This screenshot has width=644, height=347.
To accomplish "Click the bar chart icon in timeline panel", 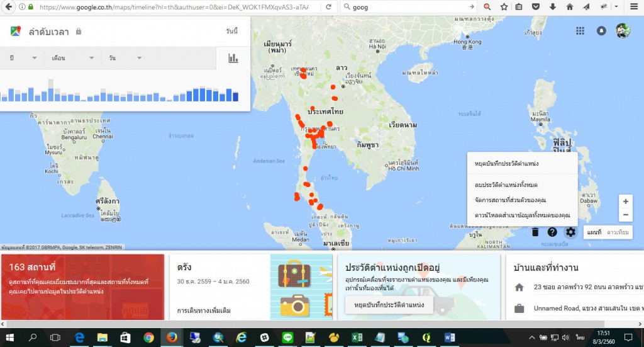I will coord(233,58).
